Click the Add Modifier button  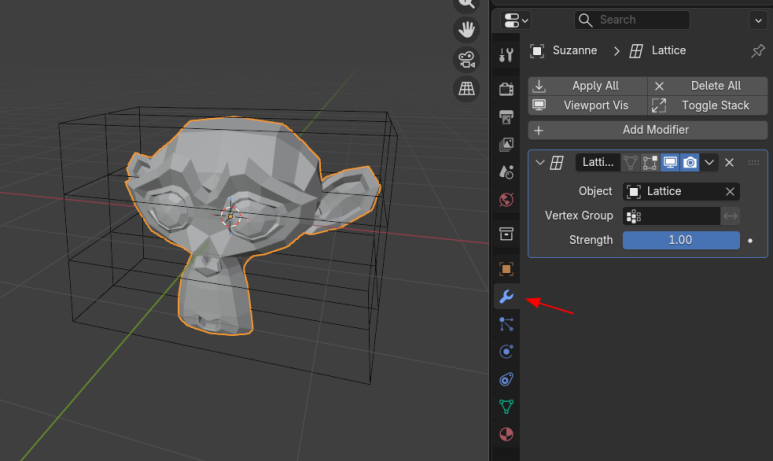point(648,130)
